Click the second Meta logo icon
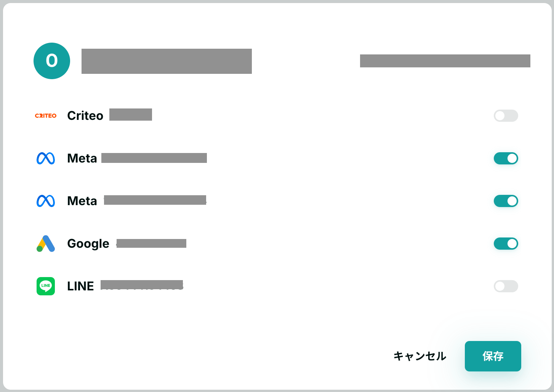554x392 pixels. (x=46, y=201)
